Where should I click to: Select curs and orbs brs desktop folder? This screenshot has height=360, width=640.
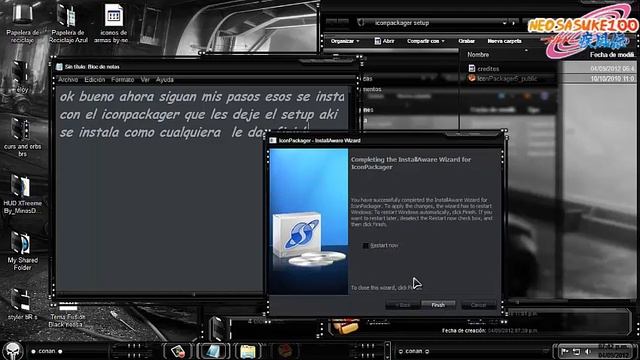pos(22,137)
